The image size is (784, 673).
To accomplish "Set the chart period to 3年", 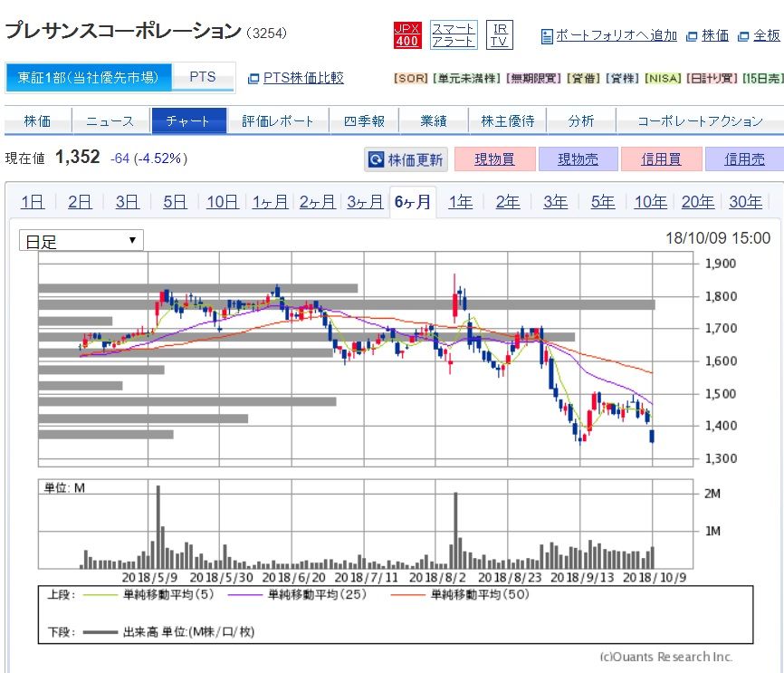I will (556, 202).
